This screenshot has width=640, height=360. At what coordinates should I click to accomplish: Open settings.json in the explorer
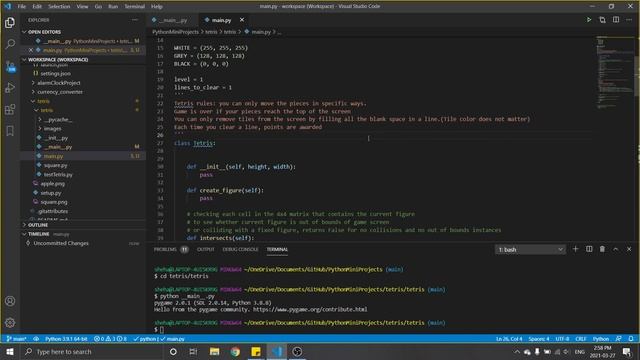point(55,73)
